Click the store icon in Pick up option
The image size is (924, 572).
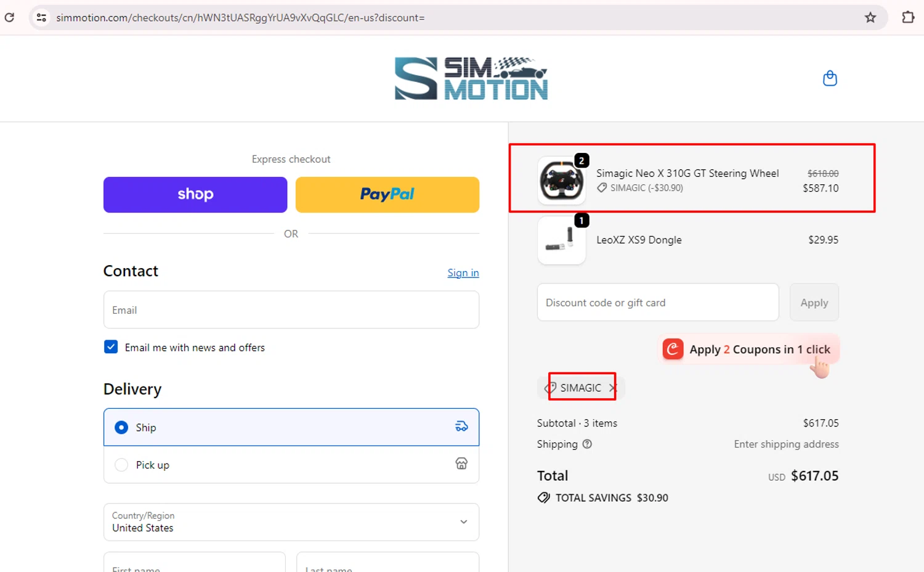[x=461, y=464]
